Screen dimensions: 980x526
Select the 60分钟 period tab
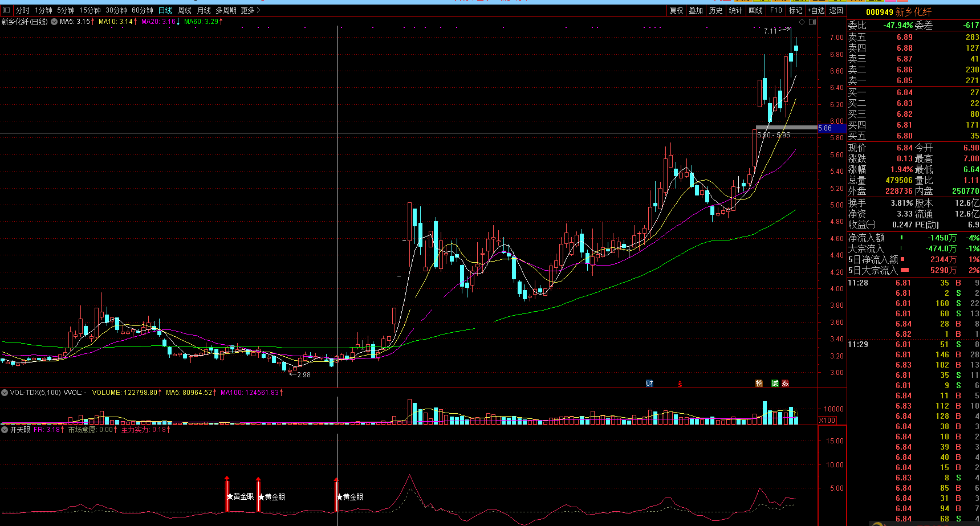[143, 10]
